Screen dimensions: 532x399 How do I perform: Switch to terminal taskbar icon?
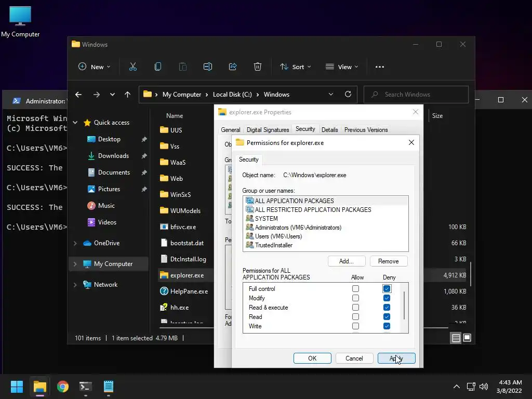[86, 387]
